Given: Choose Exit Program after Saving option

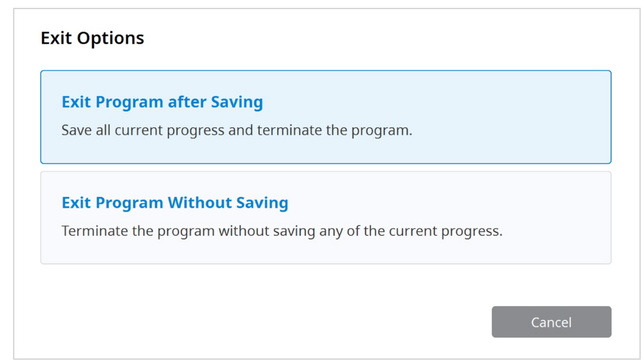Looking at the screenshot, I should point(326,117).
